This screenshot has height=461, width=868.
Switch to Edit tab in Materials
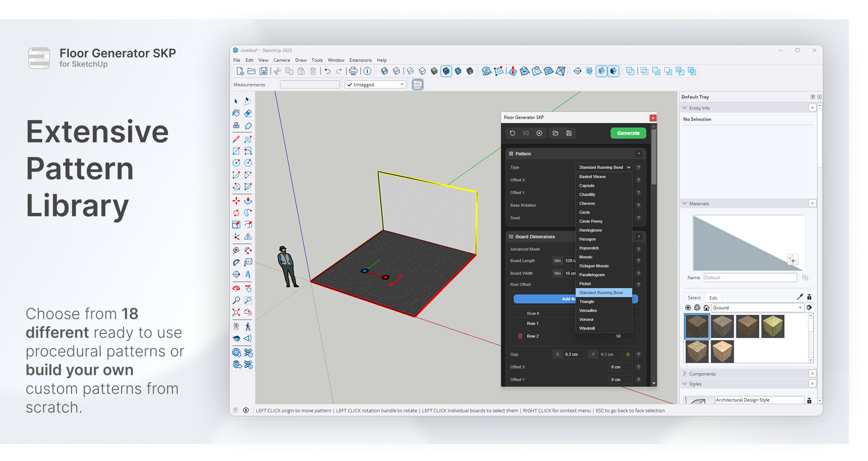click(x=714, y=298)
